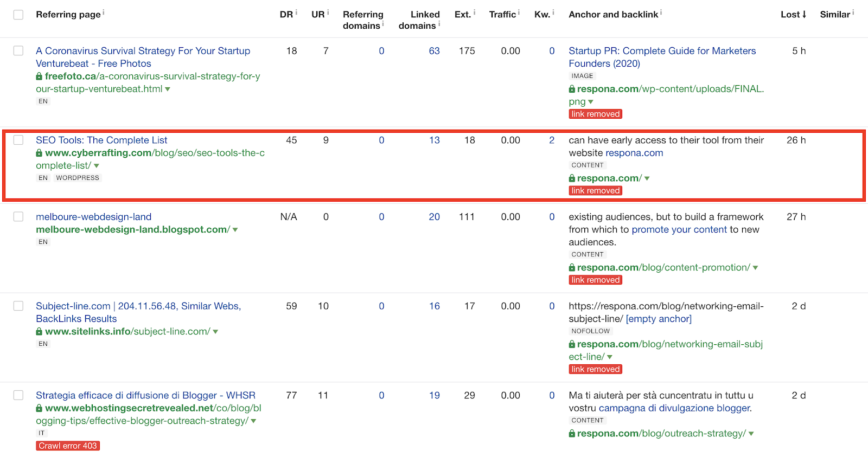The image size is (868, 457).
Task: Check the melboure-webdesign-land row checkbox
Action: coord(18,216)
